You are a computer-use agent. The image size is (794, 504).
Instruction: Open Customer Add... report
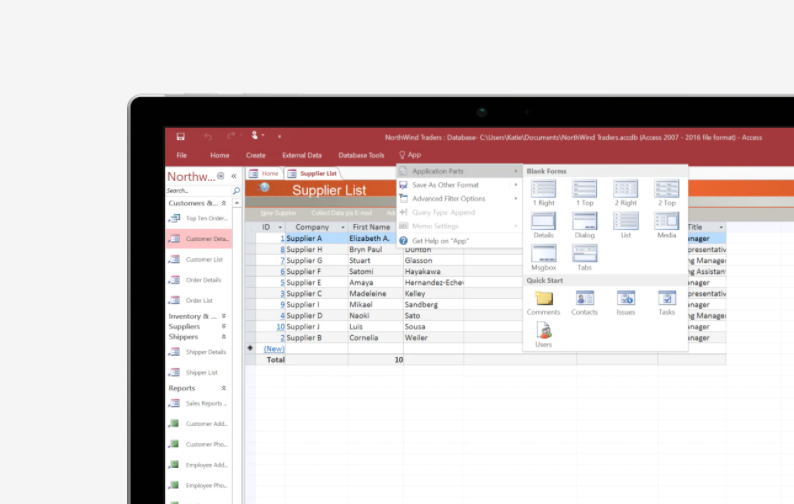coord(200,423)
